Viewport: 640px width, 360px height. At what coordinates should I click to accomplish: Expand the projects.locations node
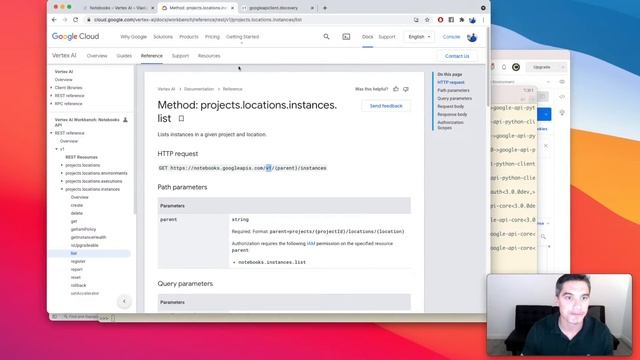coord(62,165)
